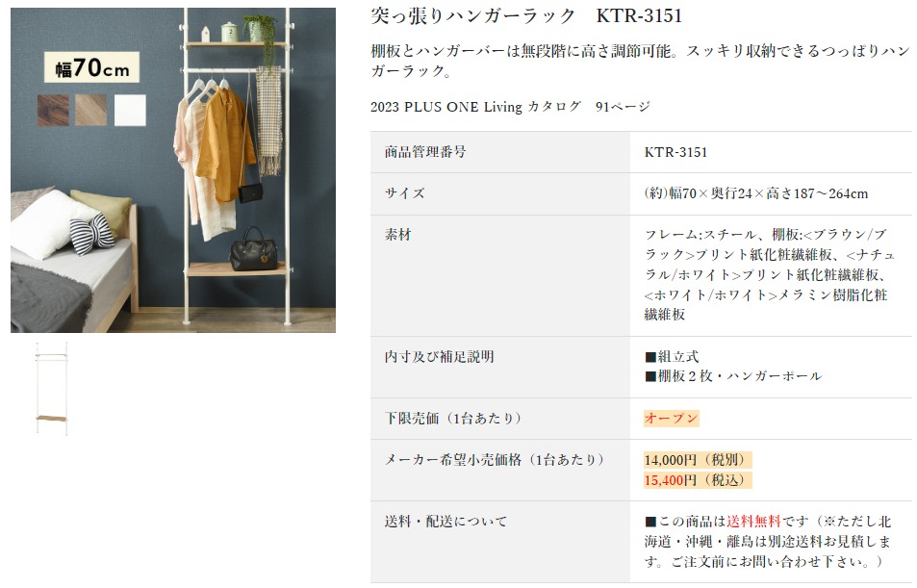Click the 幅70cm width label badge
Screen dimensions: 917x588
tap(91, 67)
